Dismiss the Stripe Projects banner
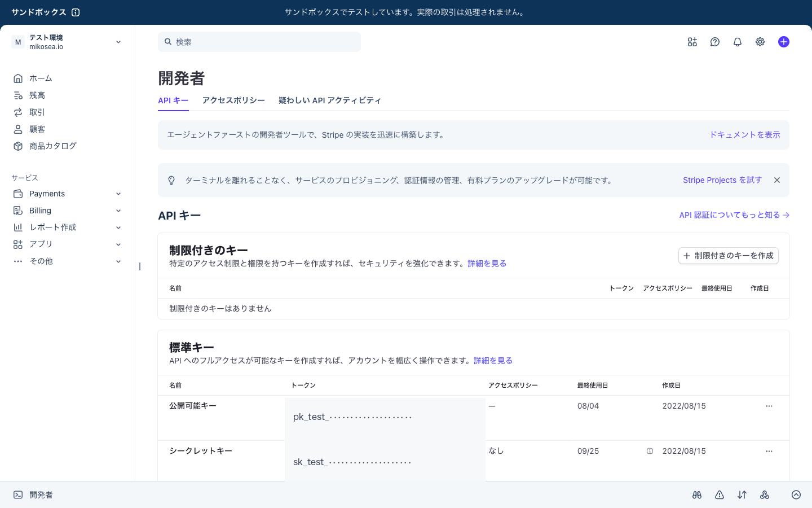The height and width of the screenshot is (508, 812). click(777, 180)
